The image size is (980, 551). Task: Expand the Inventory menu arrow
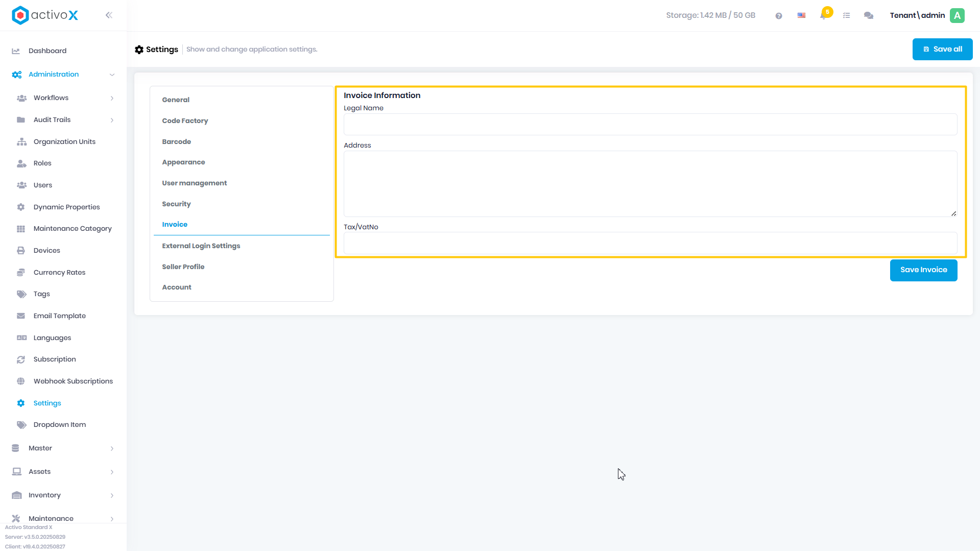pyautogui.click(x=112, y=495)
